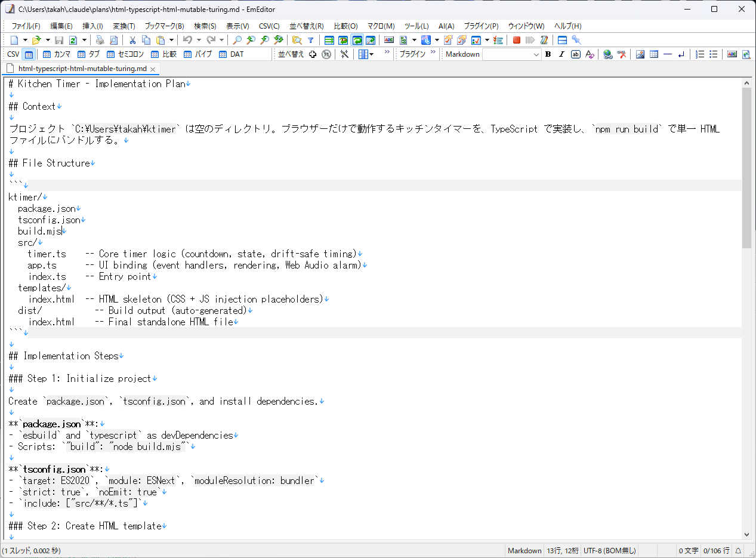Click the Reload document icon
Image resolution: width=756 pixels, height=558 pixels.
(73, 40)
